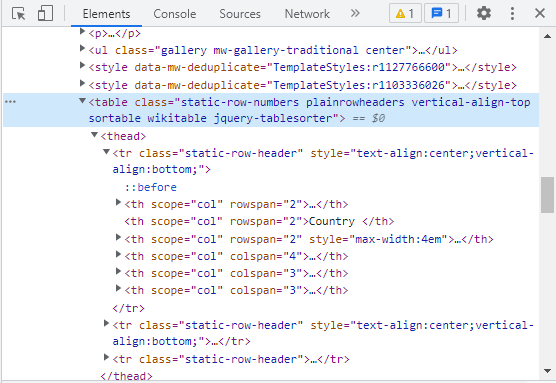The width and height of the screenshot is (556, 383).
Task: Click the scrollbar up arrow
Action: [x=547, y=36]
